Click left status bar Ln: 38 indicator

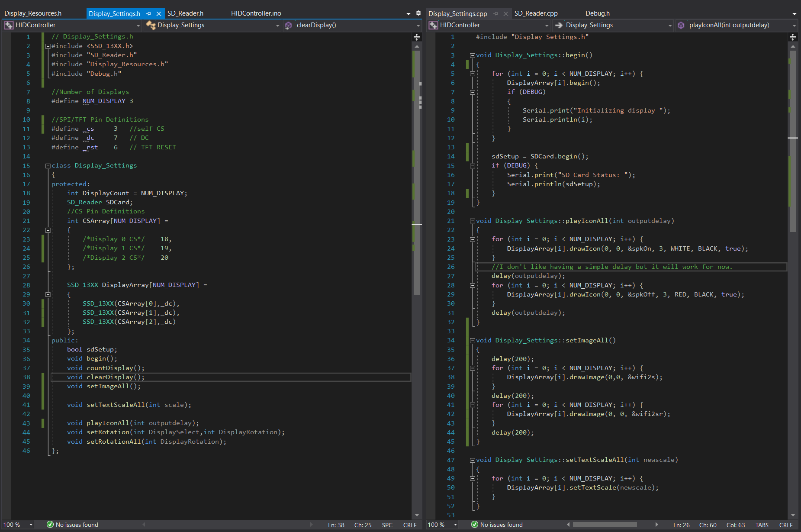[x=336, y=525]
